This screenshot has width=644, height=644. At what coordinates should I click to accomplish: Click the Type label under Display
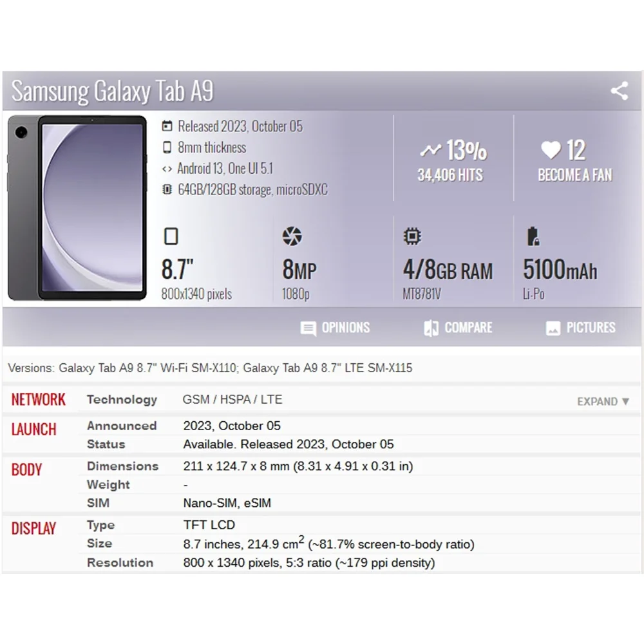coord(101,526)
